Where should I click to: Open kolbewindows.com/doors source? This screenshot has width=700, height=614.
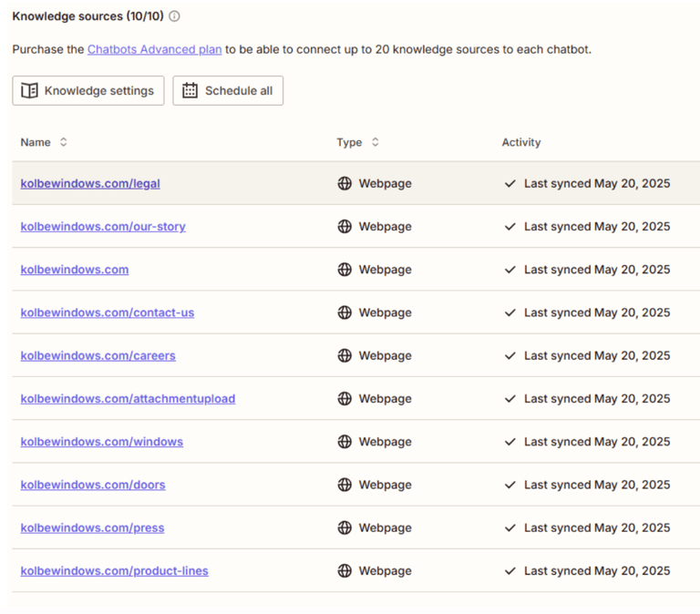pos(93,485)
